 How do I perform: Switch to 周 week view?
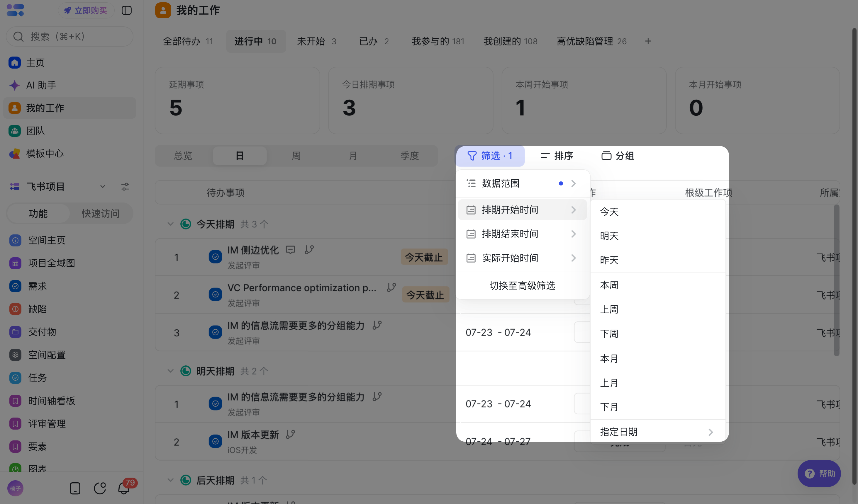[296, 156]
